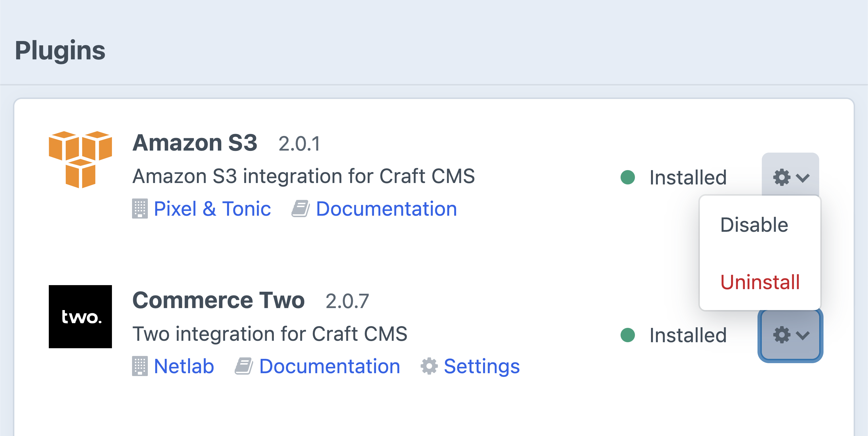Image resolution: width=868 pixels, height=436 pixels.
Task: Click the building icon beside Netlab
Action: point(139,366)
